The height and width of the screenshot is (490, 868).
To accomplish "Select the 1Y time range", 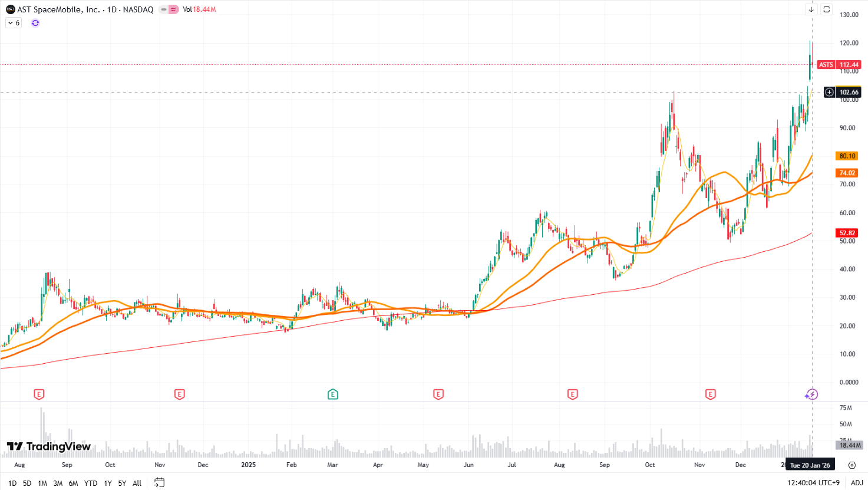I will coord(108,483).
